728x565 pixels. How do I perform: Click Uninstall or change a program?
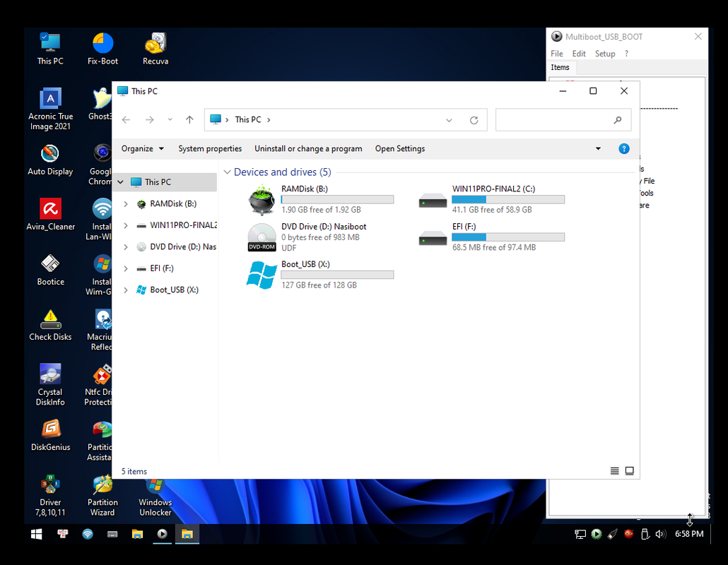pyautogui.click(x=308, y=148)
